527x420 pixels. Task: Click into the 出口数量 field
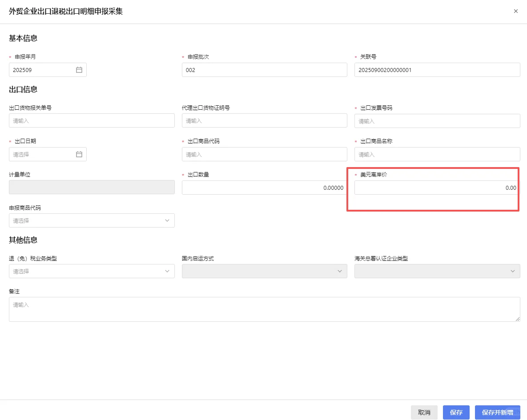[264, 188]
